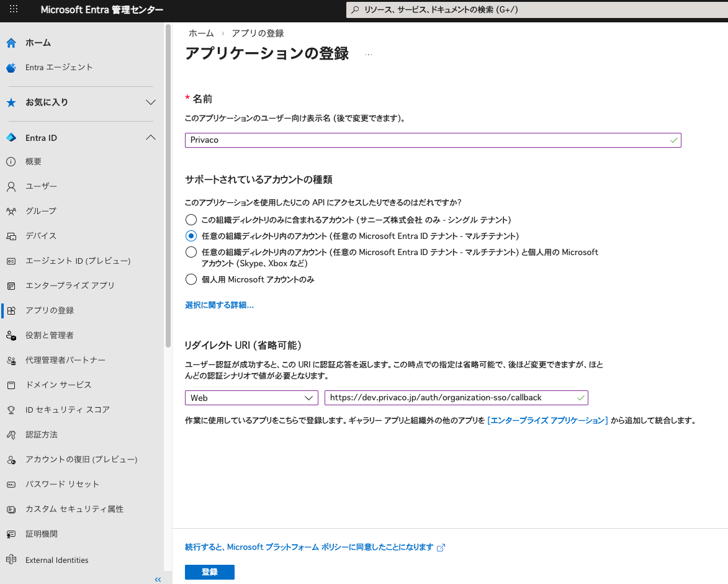This screenshot has height=584, width=728.
Task: Click the 名前 field containing Privaco
Action: 433,140
